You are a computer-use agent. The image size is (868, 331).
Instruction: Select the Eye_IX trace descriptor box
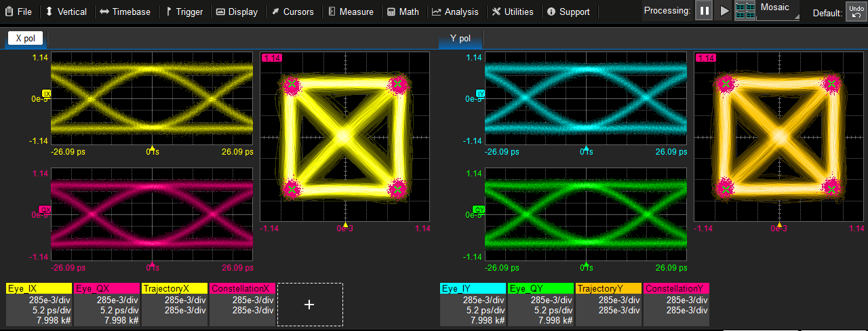[x=39, y=305]
